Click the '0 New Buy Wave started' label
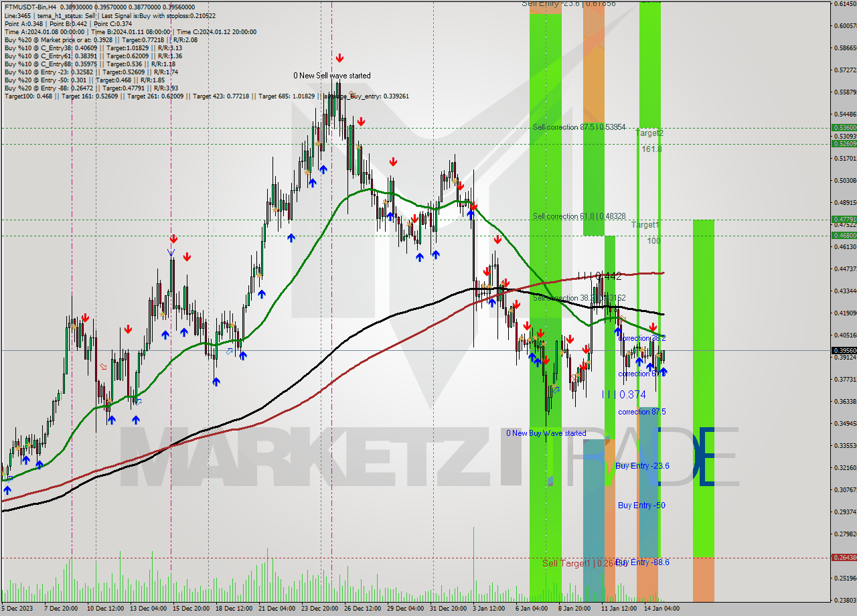This screenshot has width=857, height=616. point(546,433)
